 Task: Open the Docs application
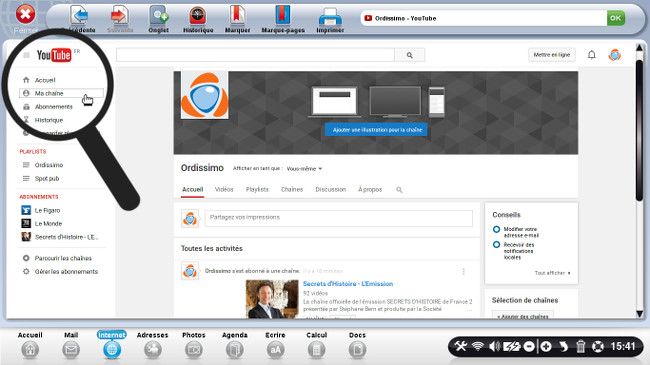[357, 350]
